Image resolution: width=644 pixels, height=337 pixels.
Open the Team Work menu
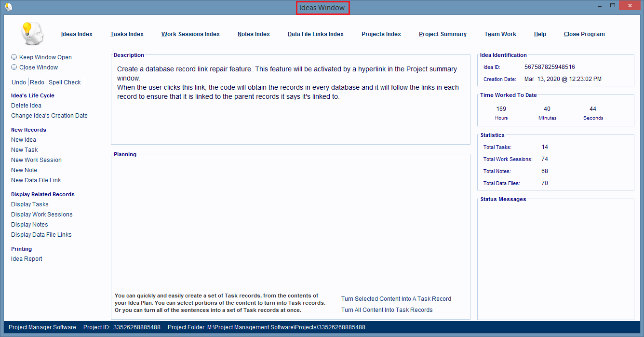pyautogui.click(x=500, y=34)
